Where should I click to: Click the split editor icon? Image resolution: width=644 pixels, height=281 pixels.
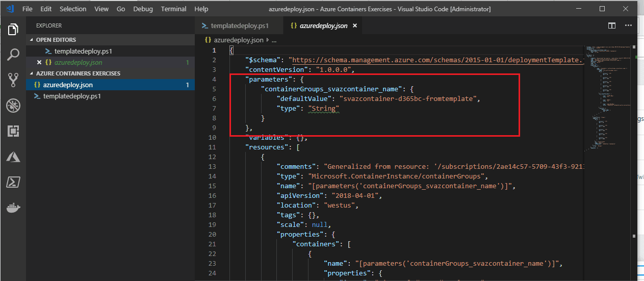612,25
